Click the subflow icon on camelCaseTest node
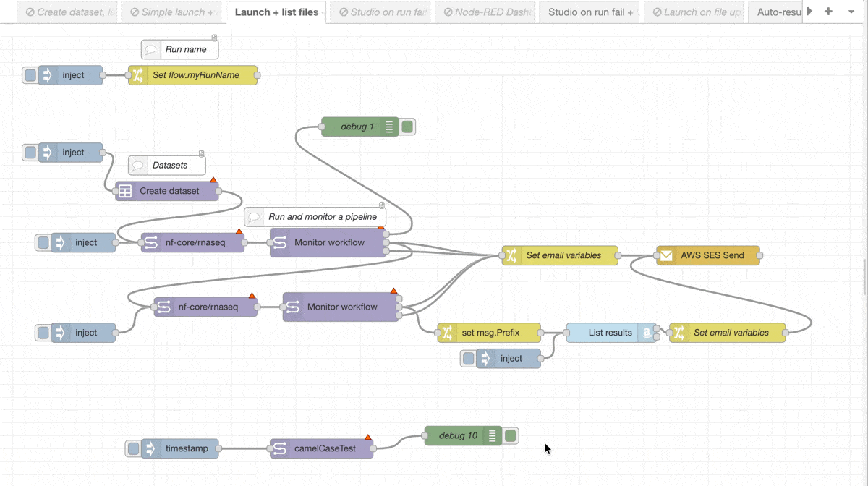The image size is (868, 486). click(x=281, y=448)
